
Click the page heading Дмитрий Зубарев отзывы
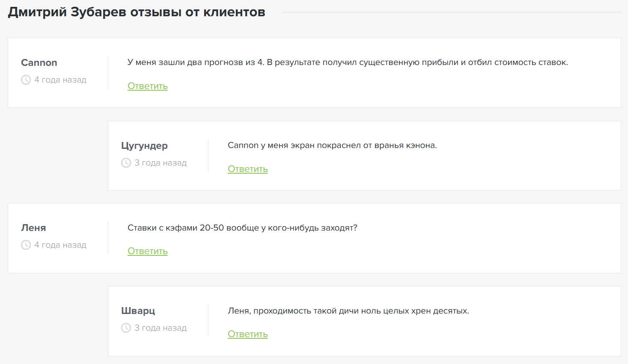point(136,12)
